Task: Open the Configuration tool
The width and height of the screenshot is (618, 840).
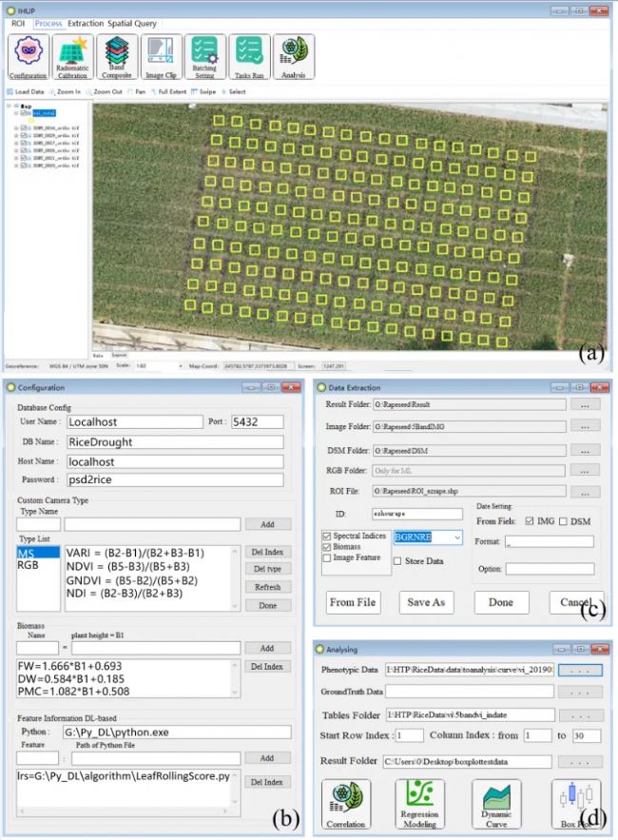Action: (x=28, y=57)
